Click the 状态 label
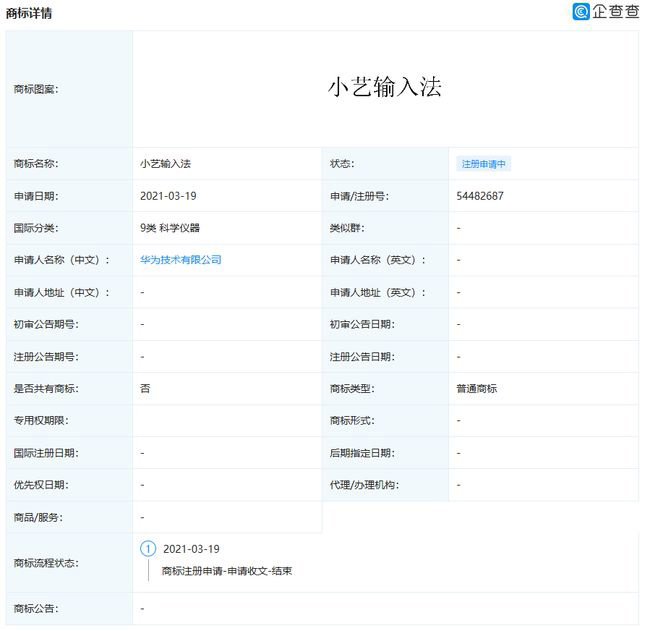The width and height of the screenshot is (650, 631). tap(342, 164)
